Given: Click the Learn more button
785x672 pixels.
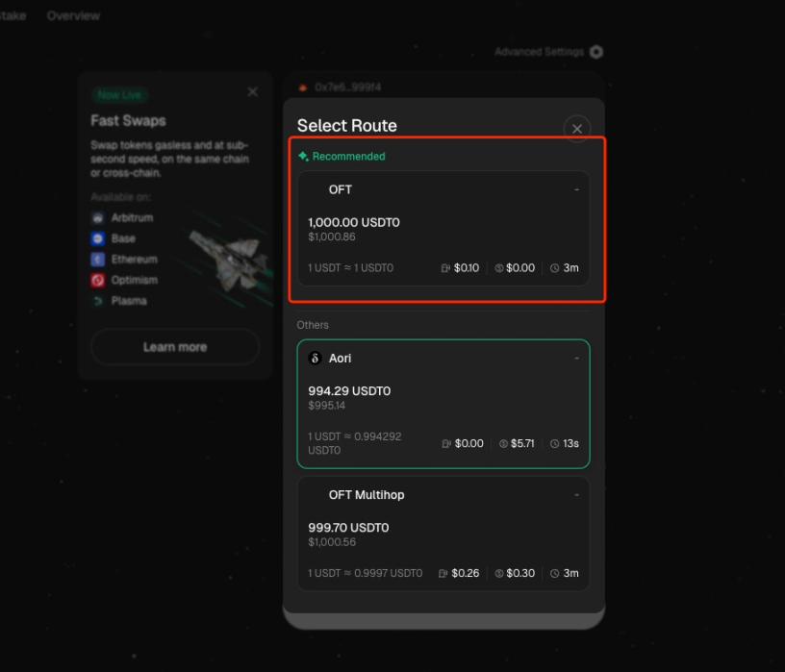Looking at the screenshot, I should [174, 347].
